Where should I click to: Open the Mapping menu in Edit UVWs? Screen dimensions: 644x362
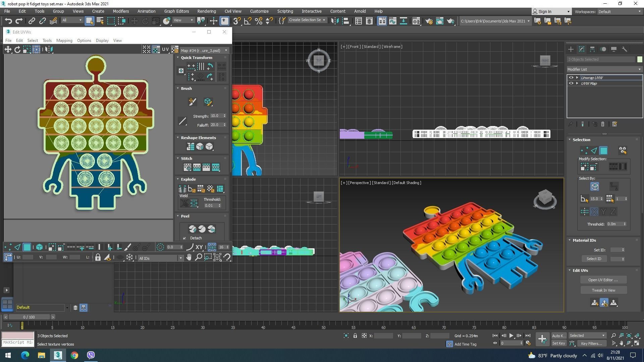(x=64, y=41)
